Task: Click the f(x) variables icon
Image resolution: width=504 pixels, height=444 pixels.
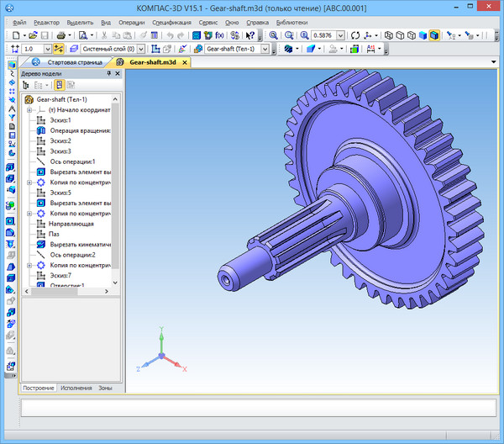Action: (219, 35)
